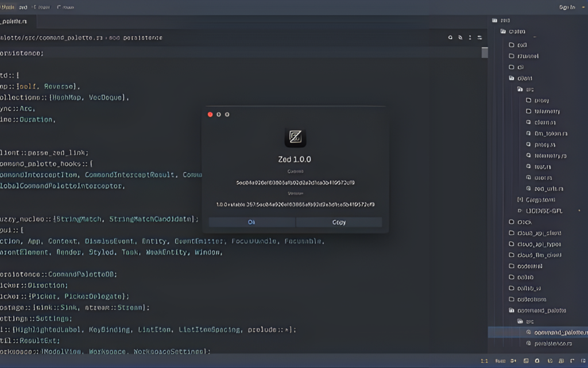This screenshot has width=588, height=368.
Task: Click the "sync::Arc," code line
Action: pos(18,109)
